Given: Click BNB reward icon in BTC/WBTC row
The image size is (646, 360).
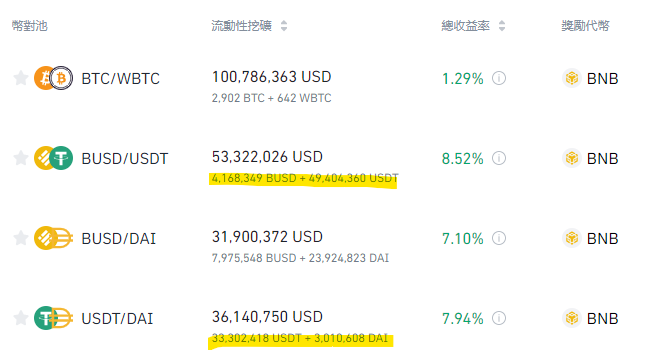Looking at the screenshot, I should pyautogui.click(x=572, y=78).
